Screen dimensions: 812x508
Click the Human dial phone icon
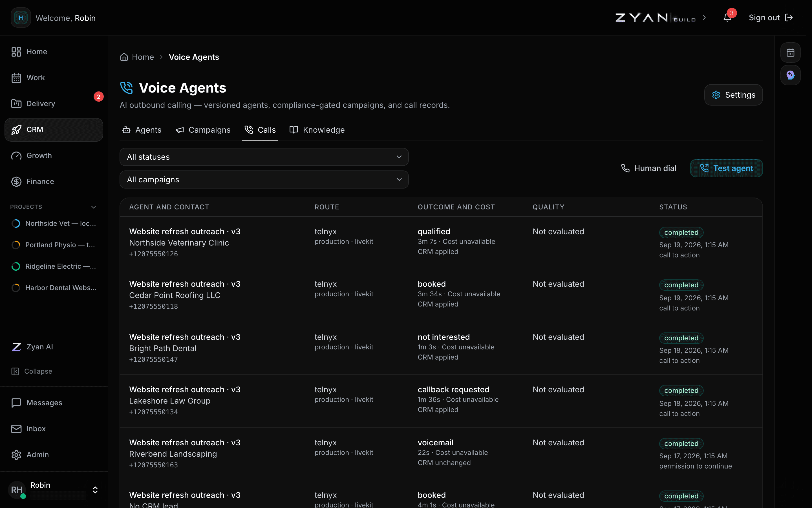tap(625, 168)
